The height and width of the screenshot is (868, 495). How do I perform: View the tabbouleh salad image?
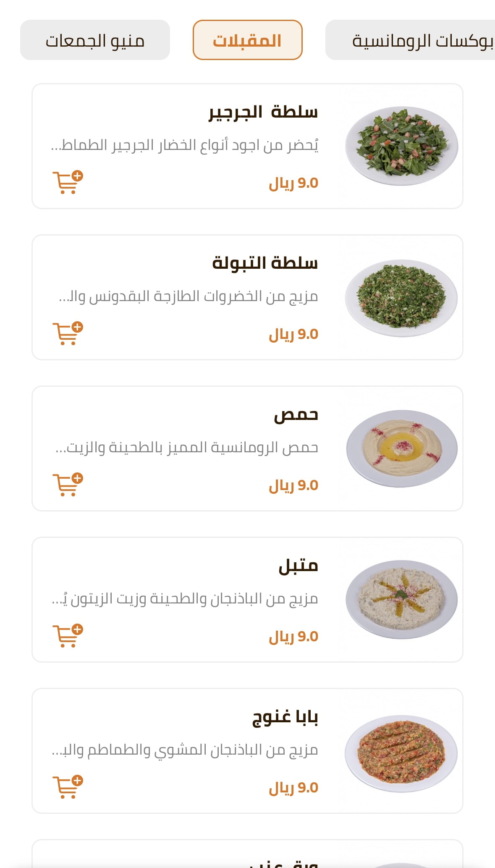point(401,297)
